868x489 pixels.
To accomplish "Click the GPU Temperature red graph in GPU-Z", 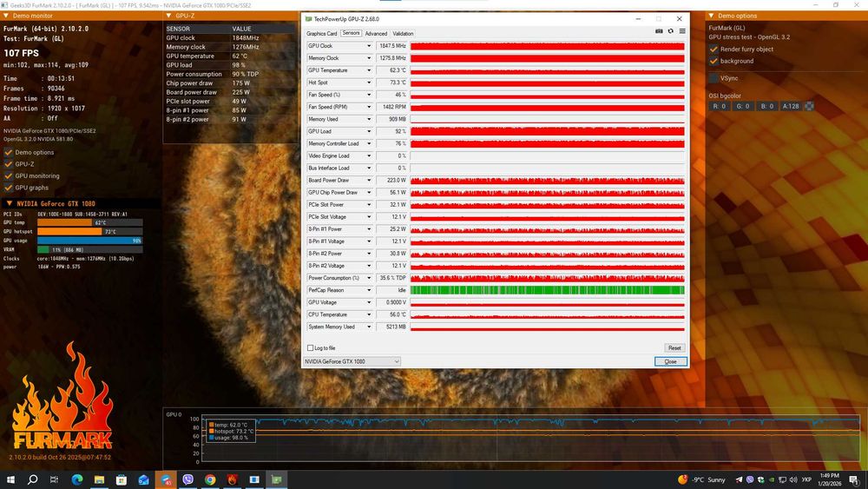I will pyautogui.click(x=548, y=70).
